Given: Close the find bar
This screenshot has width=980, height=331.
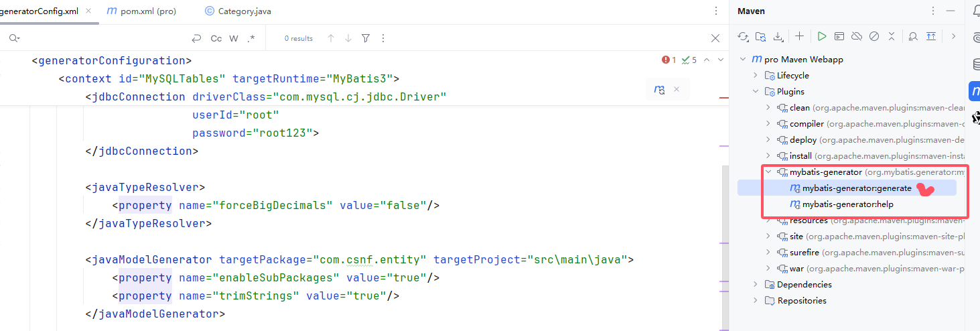Looking at the screenshot, I should [715, 38].
